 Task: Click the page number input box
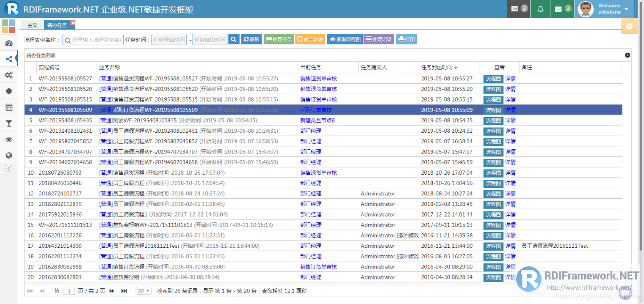click(69, 291)
